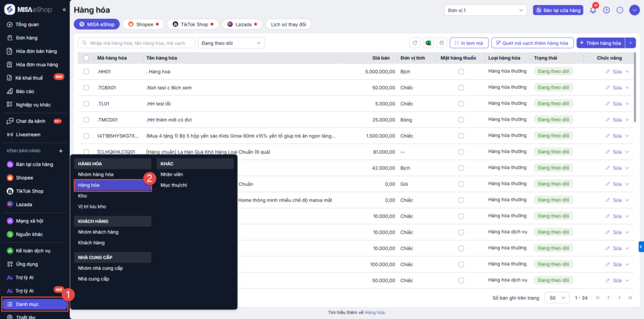Image resolution: width=644 pixels, height=319 pixels.
Task: Select Nhóm hàng hóa in the Danh mục menu
Action: 96,174
